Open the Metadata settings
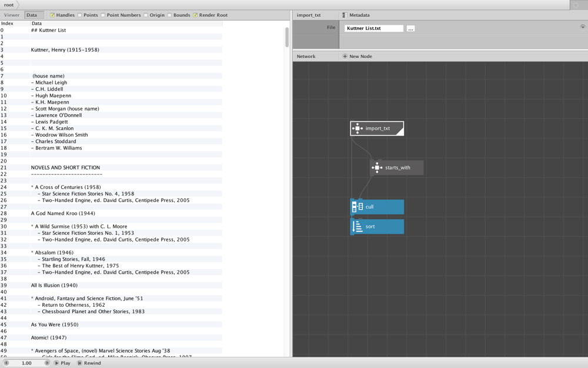 [356, 15]
